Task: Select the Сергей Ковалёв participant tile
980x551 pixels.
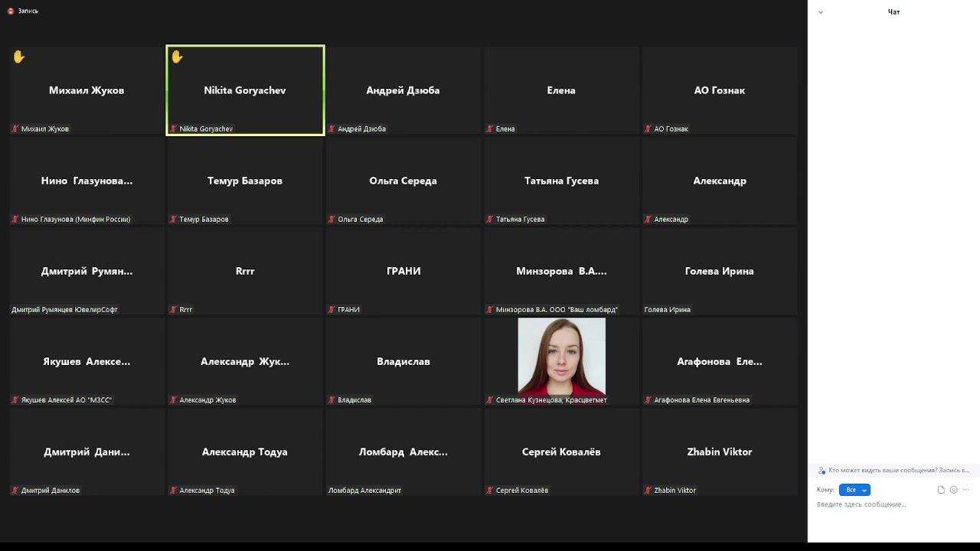Action: [x=561, y=452]
